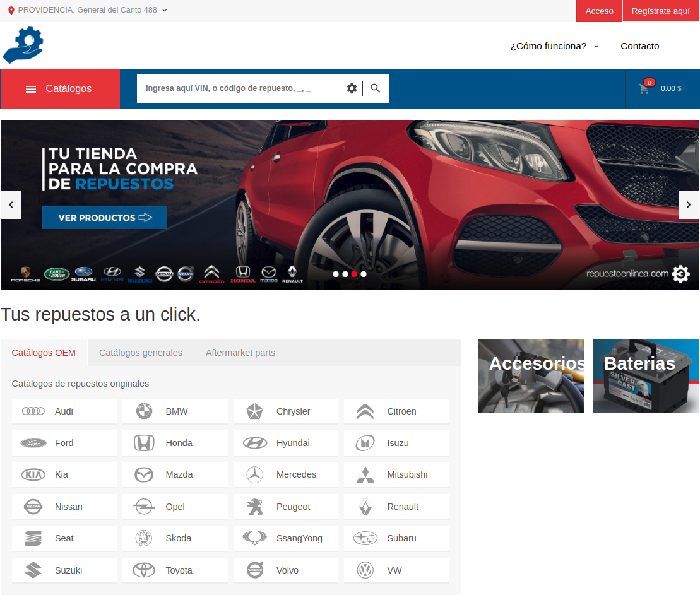Open search settings gear icon
The image size is (700, 600).
(352, 88)
